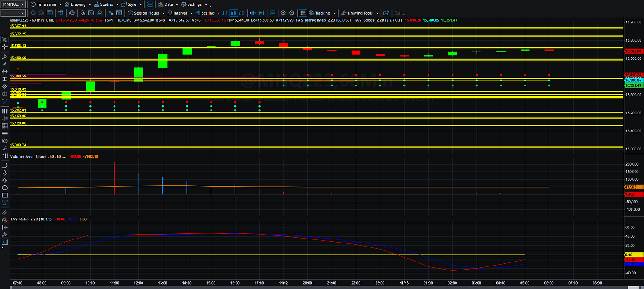This screenshot has width=644, height=289.
Task: Zoom in on the chart
Action: click(283, 13)
